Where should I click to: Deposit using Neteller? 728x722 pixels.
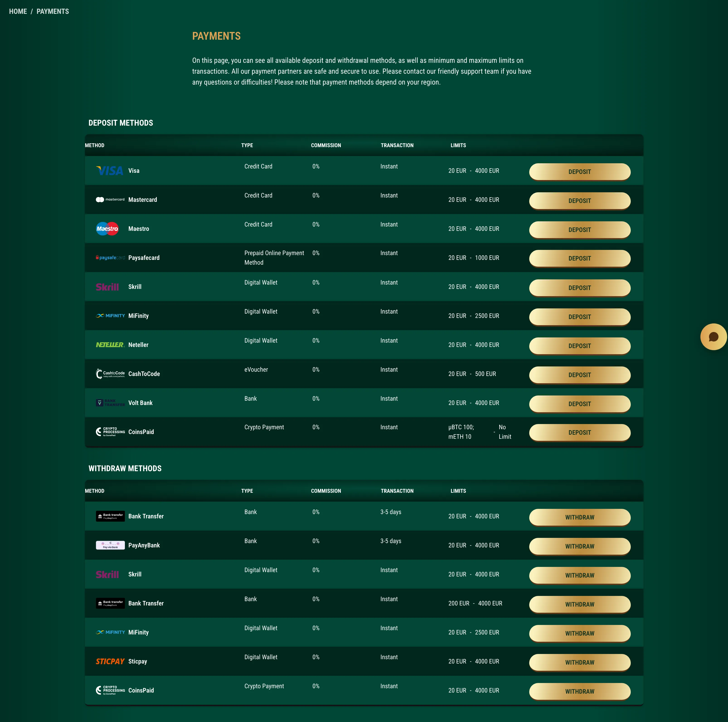coord(580,346)
